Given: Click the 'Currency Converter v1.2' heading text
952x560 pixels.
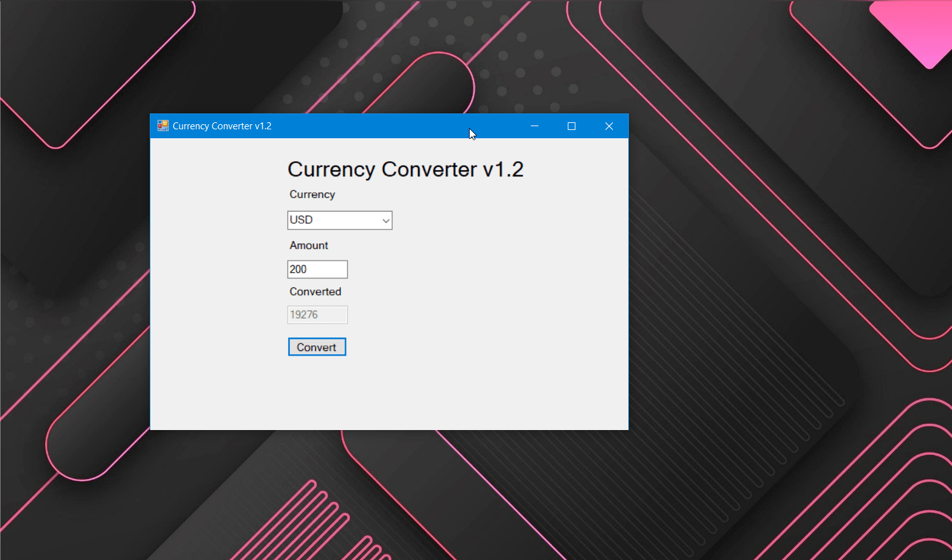Looking at the screenshot, I should [405, 169].
